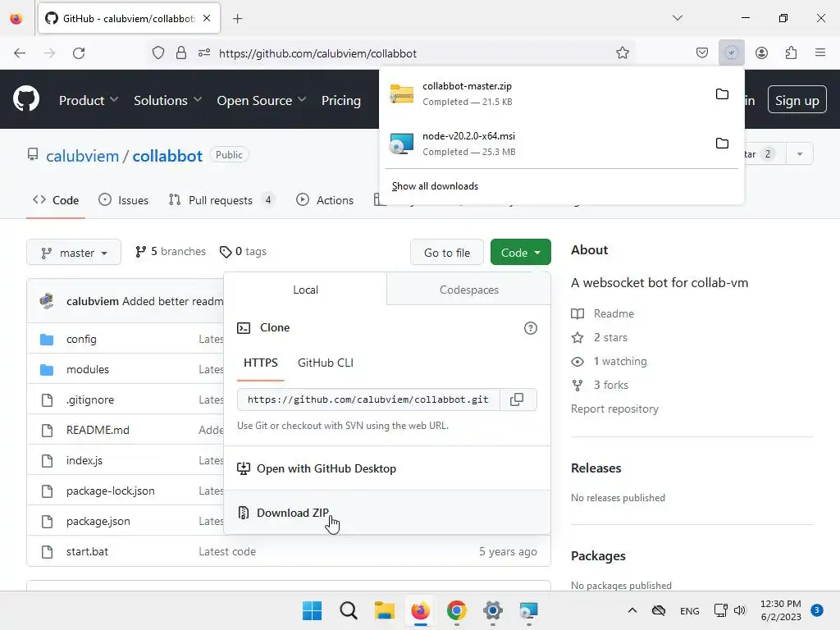This screenshot has width=840, height=630.
Task: Click Show all downloads
Action: [435, 186]
